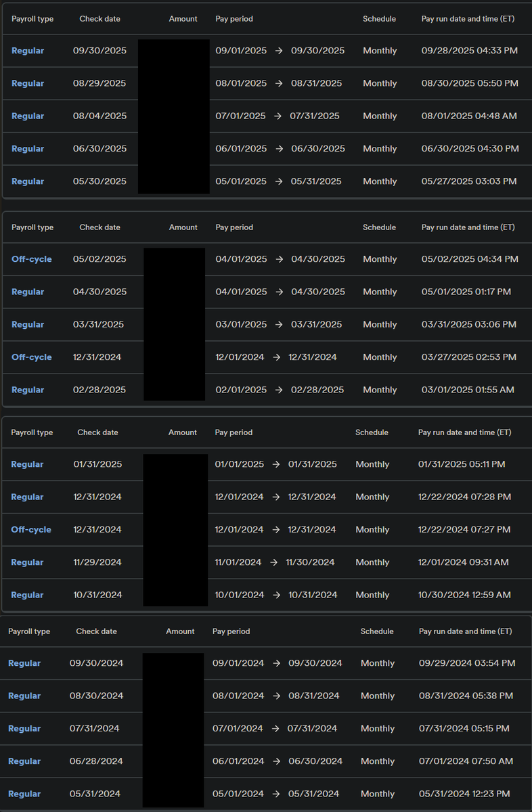Screen dimensions: 532x812
Task: Open Regular payroll with check date 05/30/2025
Action: (x=28, y=181)
